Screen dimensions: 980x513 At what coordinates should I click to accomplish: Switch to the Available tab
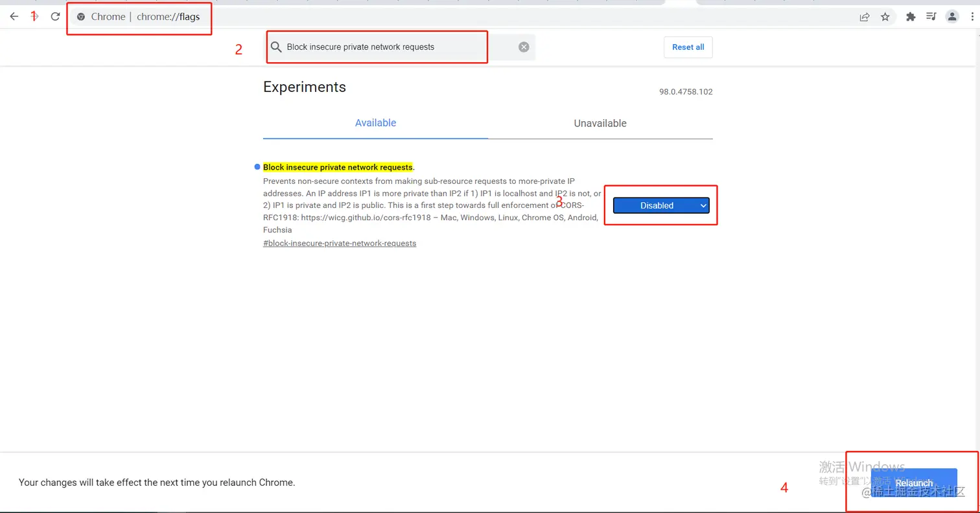coord(375,123)
